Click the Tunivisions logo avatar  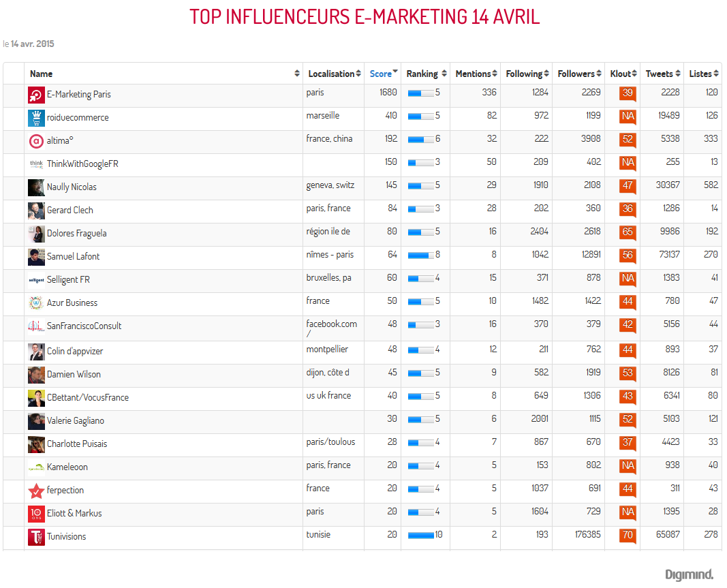point(36,537)
